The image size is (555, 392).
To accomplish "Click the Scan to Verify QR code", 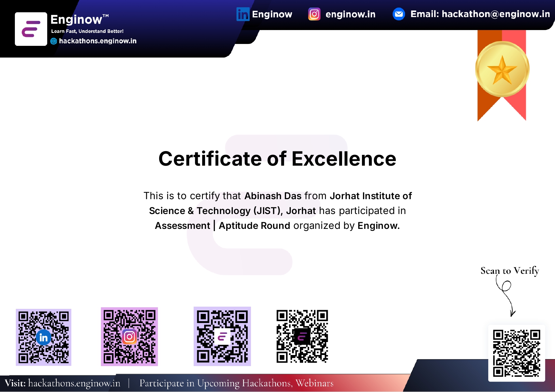I will coord(516,353).
